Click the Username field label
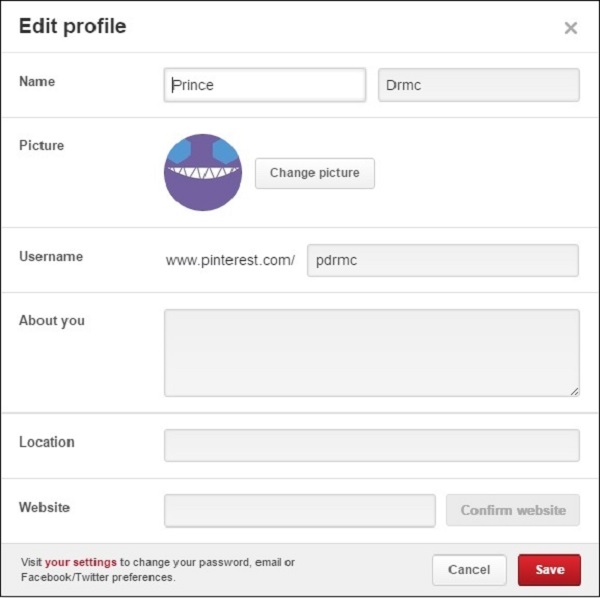600x598 pixels. coord(51,256)
